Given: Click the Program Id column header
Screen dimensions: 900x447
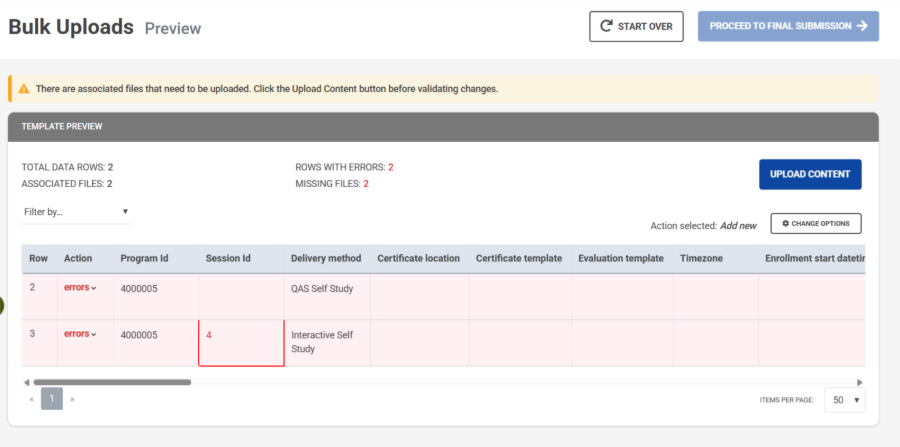Looking at the screenshot, I should click(x=144, y=258).
